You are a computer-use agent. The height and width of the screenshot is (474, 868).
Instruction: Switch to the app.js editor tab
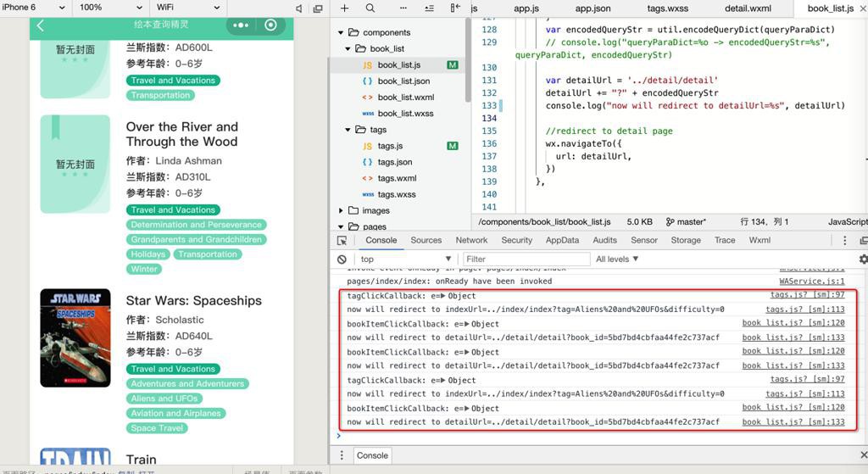pos(526,8)
